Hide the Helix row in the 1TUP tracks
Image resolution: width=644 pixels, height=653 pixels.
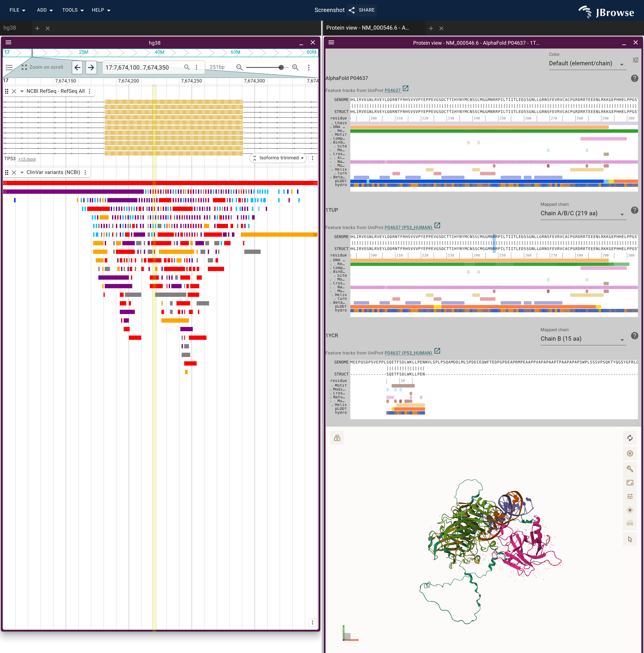[332, 295]
